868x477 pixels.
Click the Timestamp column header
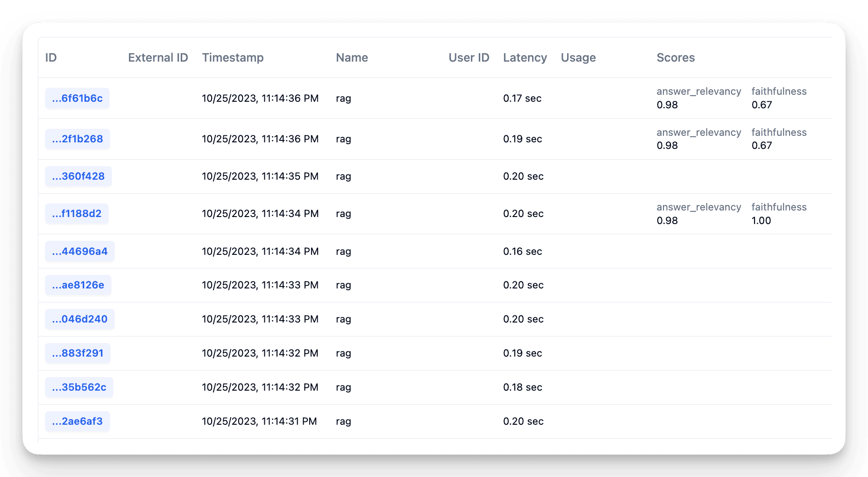(x=233, y=58)
